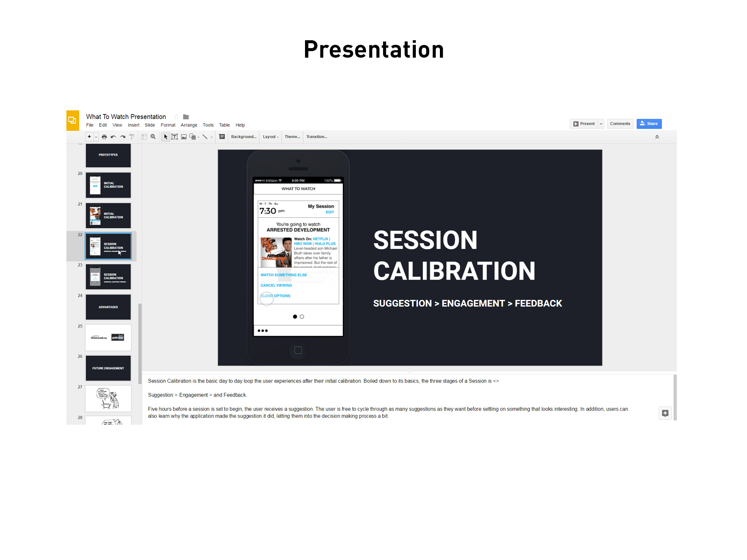Open the Format menu
The width and height of the screenshot is (747, 560).
[168, 125]
